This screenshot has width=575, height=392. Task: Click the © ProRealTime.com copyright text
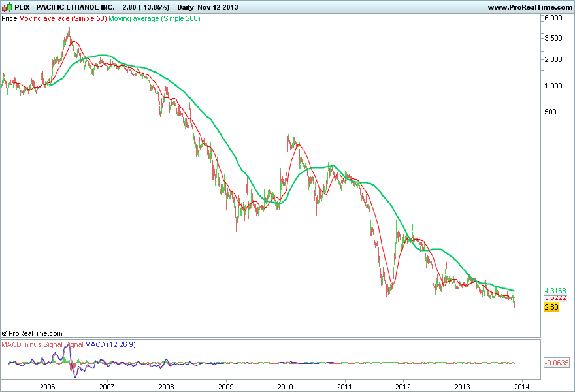32,333
